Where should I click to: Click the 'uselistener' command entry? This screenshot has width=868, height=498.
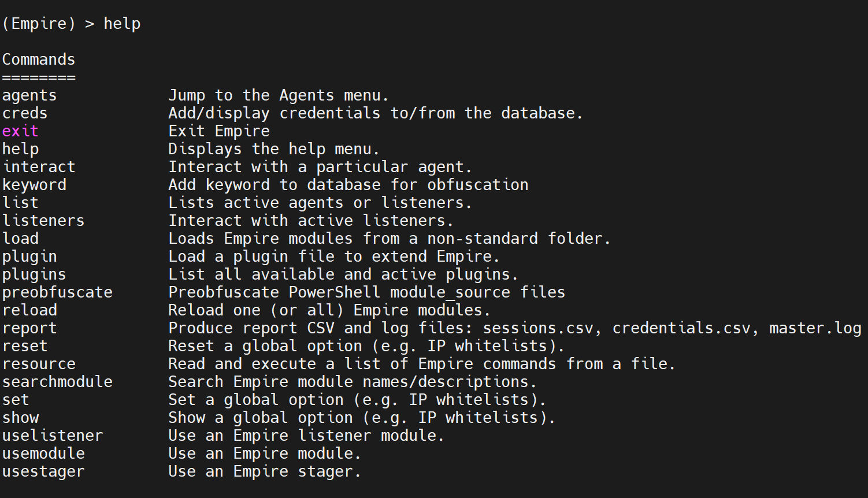53,436
